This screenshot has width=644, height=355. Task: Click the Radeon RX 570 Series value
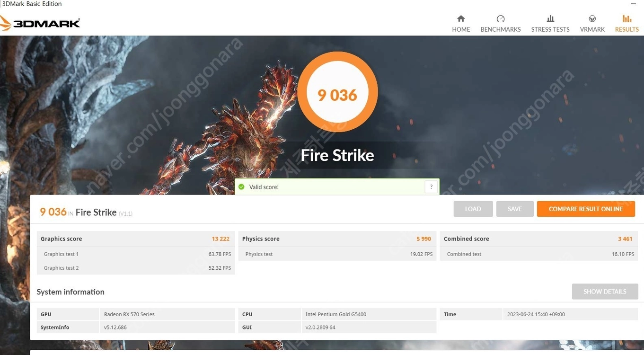pyautogui.click(x=129, y=314)
